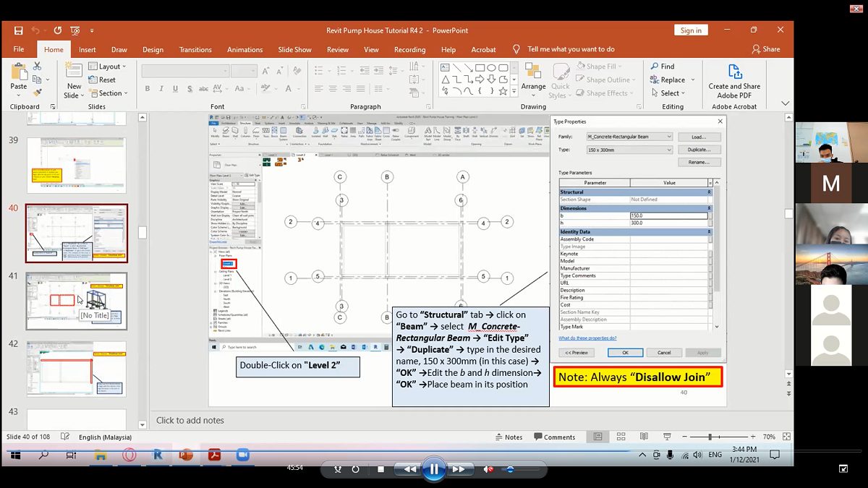Open File Explorer from the taskbar
868x488 pixels.
coord(101,455)
